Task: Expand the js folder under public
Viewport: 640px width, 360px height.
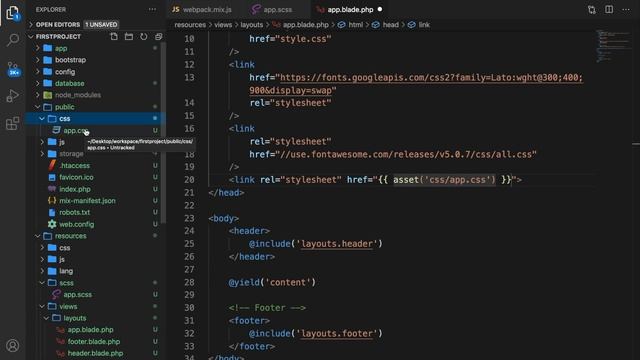Action: [x=61, y=142]
